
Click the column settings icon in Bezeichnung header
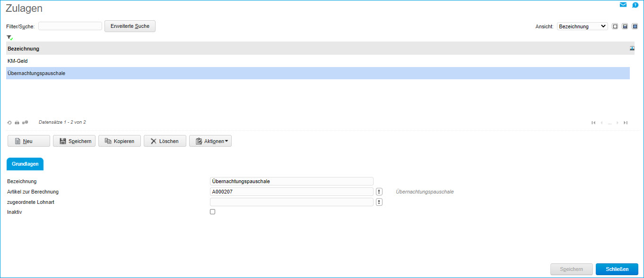(x=632, y=48)
